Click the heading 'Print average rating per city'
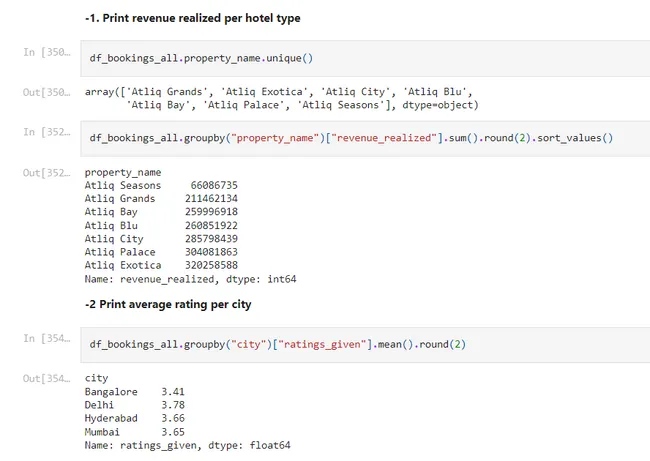The image size is (650, 461). point(168,305)
